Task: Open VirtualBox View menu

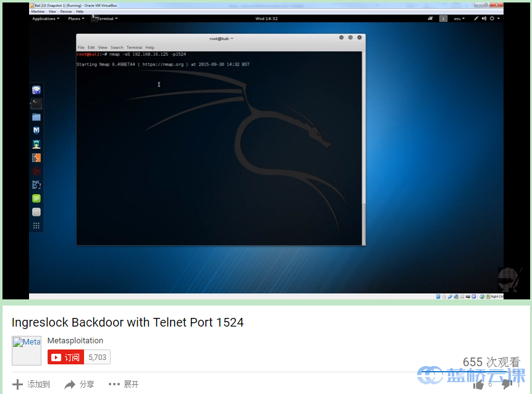Action: tap(53, 12)
